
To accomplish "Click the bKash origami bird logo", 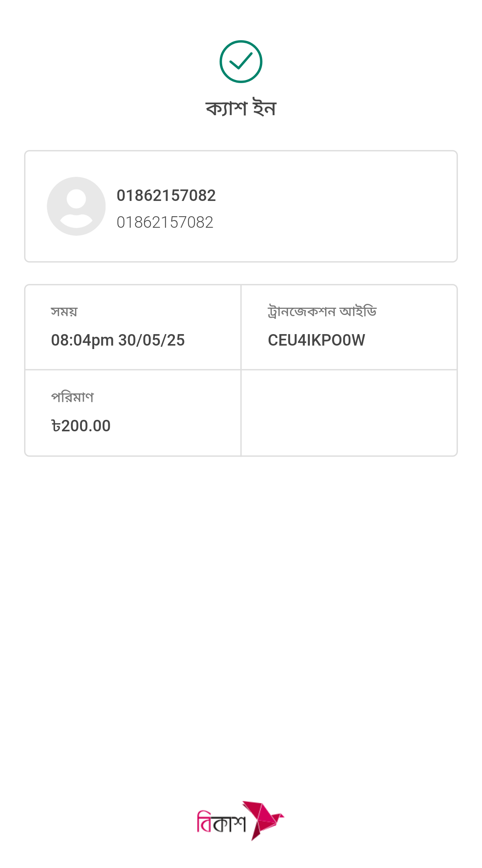I will tap(264, 820).
